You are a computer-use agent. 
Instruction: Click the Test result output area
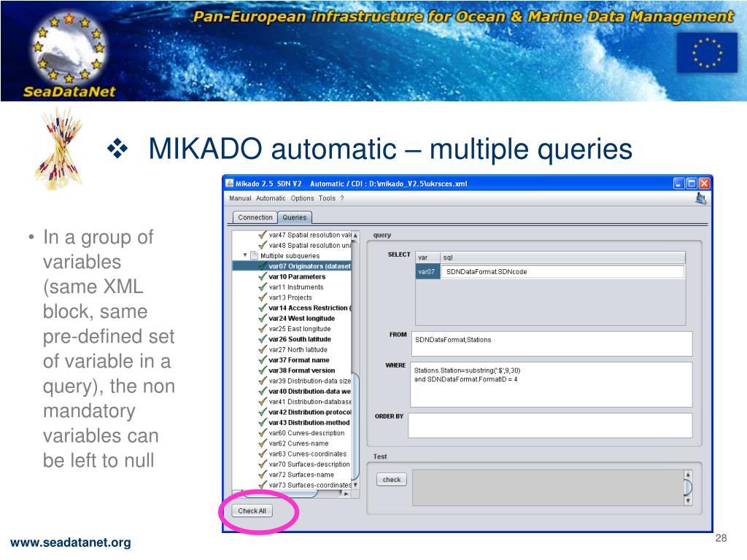tap(548, 488)
